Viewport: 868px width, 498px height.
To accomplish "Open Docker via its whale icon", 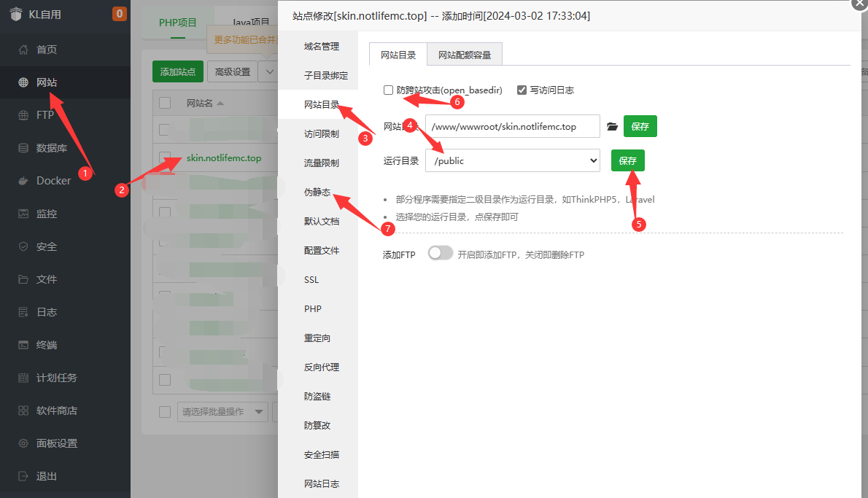I will tap(23, 181).
